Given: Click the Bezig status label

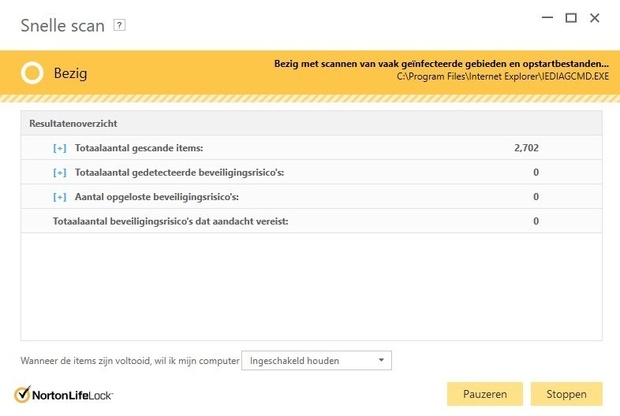Looking at the screenshot, I should tap(73, 72).
